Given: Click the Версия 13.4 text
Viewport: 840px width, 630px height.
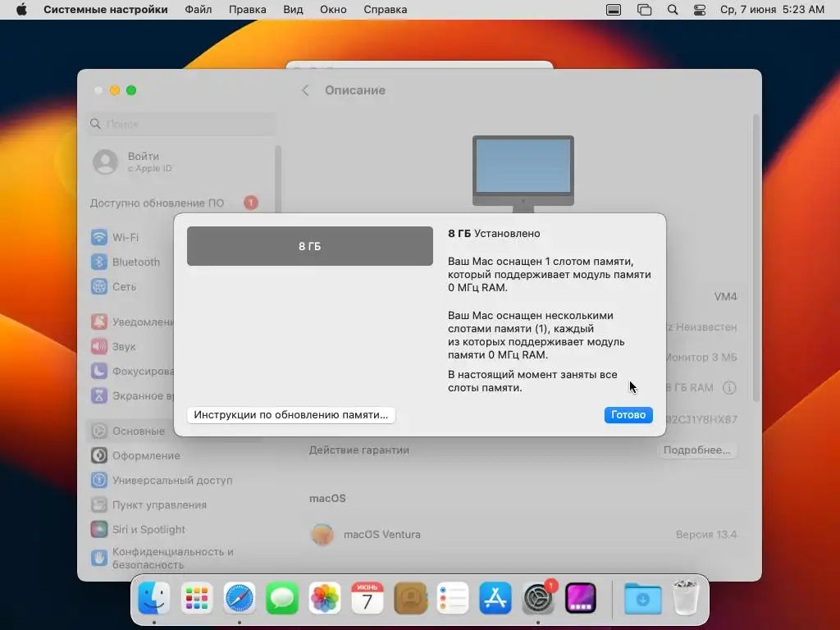Looking at the screenshot, I should pyautogui.click(x=706, y=535).
